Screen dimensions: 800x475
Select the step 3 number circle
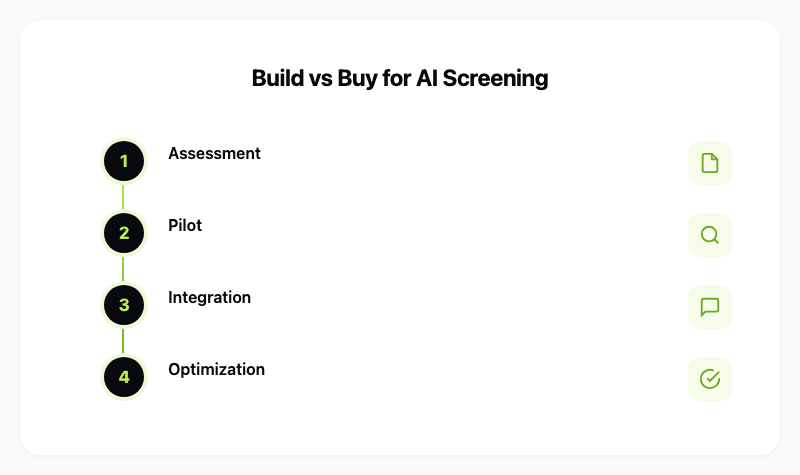[124, 305]
